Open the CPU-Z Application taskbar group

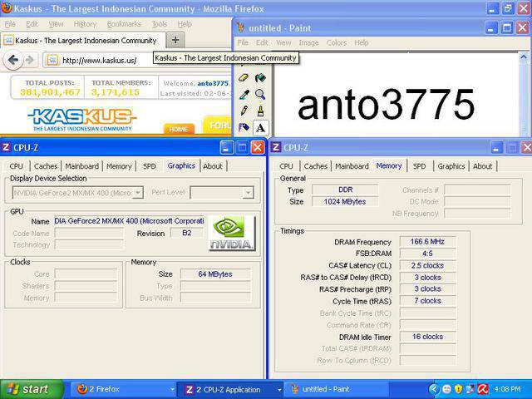point(232,389)
